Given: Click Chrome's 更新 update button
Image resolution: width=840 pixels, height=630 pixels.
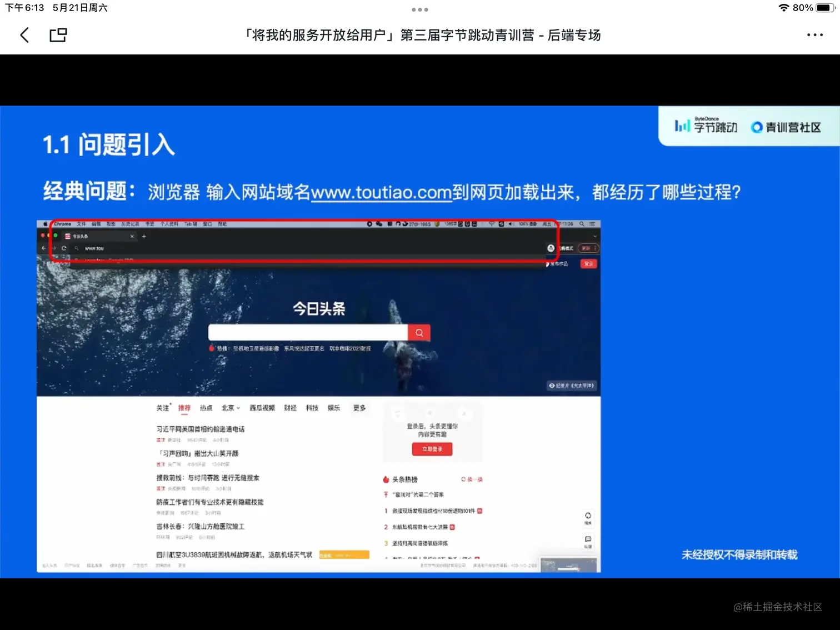Looking at the screenshot, I should (x=588, y=248).
